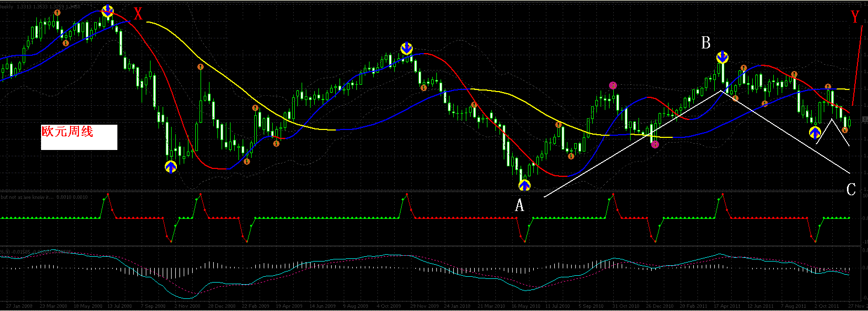Screen dimensions: 868x311
Task: Click the 26 Dec 2010 date label
Action: point(660,306)
